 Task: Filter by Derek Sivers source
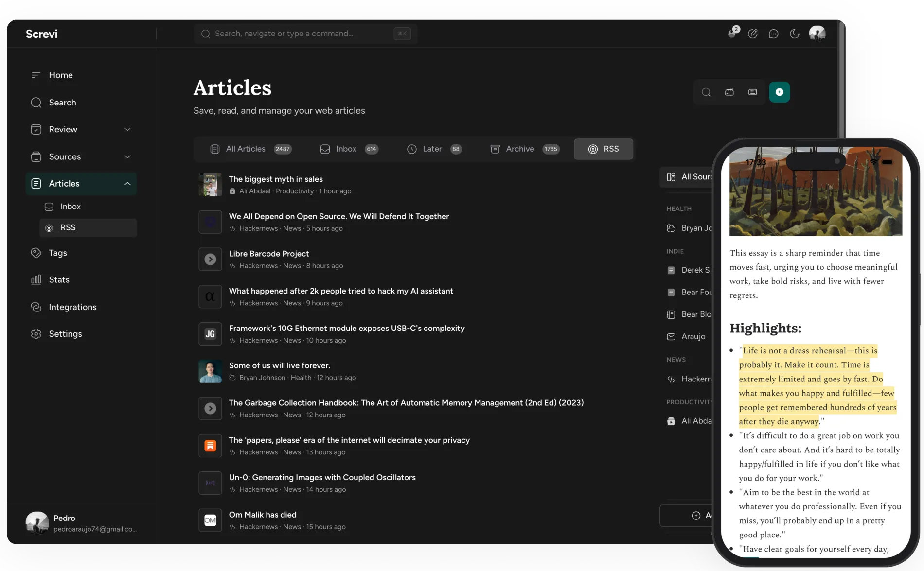pyautogui.click(x=689, y=270)
